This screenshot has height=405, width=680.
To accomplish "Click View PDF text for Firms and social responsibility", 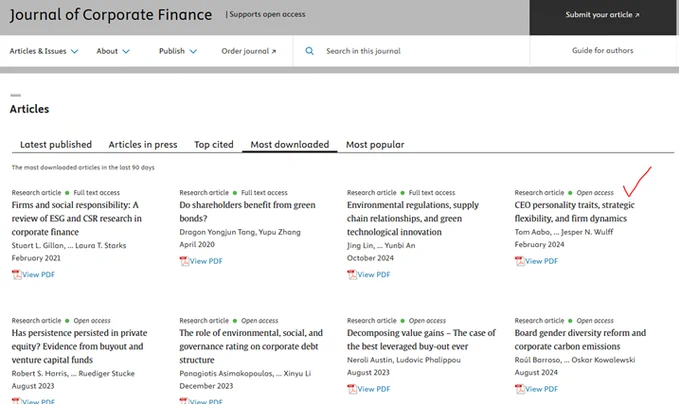I will [x=38, y=274].
